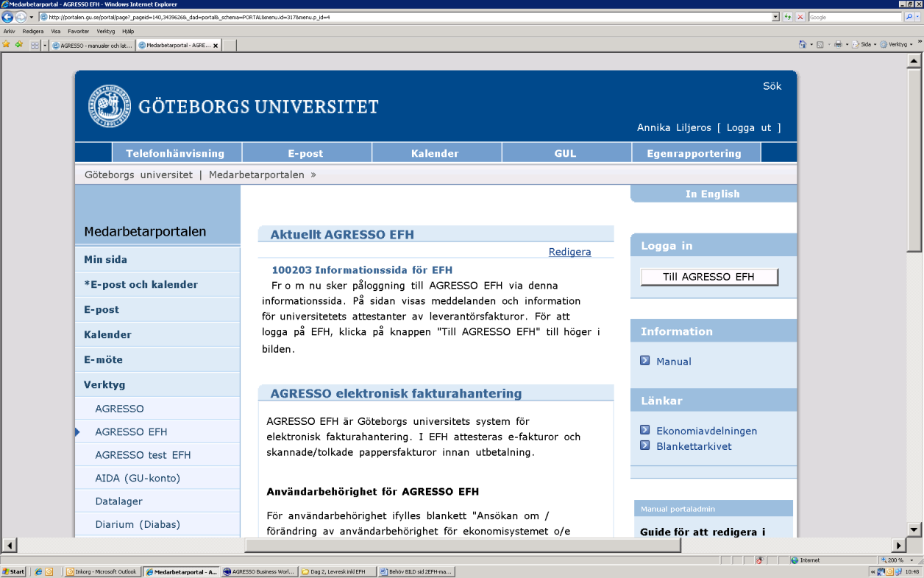The width and height of the screenshot is (924, 578).
Task: Select Diarium (Diabas) sidebar item
Action: coord(157,524)
